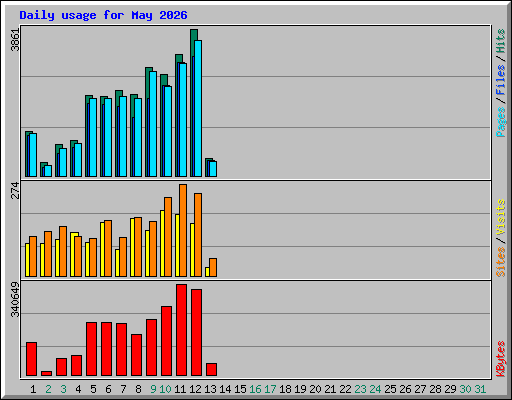Click the 3861 axis maximum value
The image size is (512, 400).
pos(15,40)
